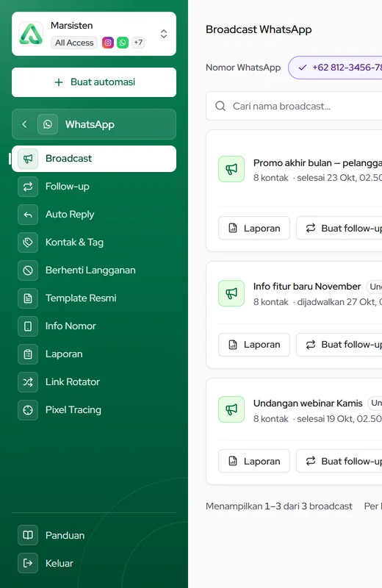Select the +62 812-3456 WhatsApp number chip
This screenshot has width=382, height=588.
(335, 68)
